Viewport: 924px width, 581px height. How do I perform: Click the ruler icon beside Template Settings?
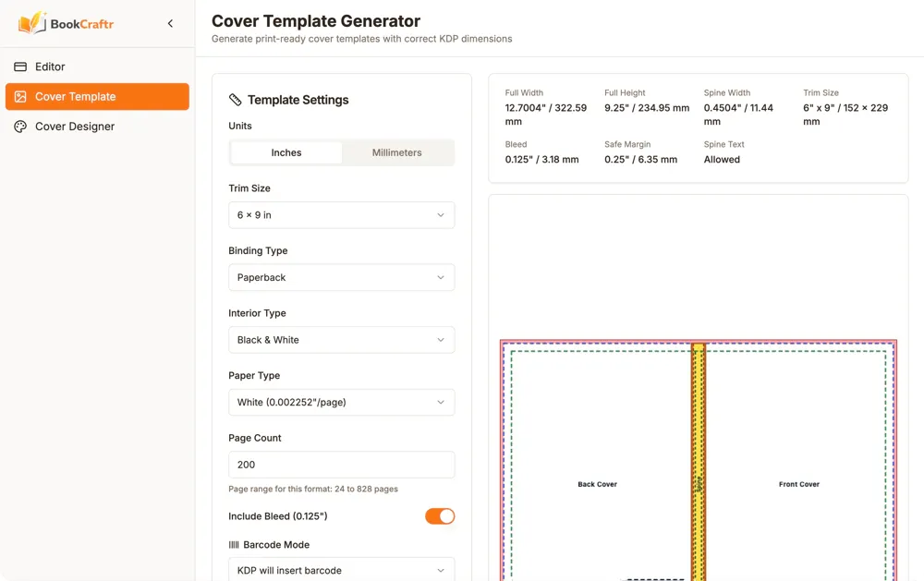coord(235,100)
